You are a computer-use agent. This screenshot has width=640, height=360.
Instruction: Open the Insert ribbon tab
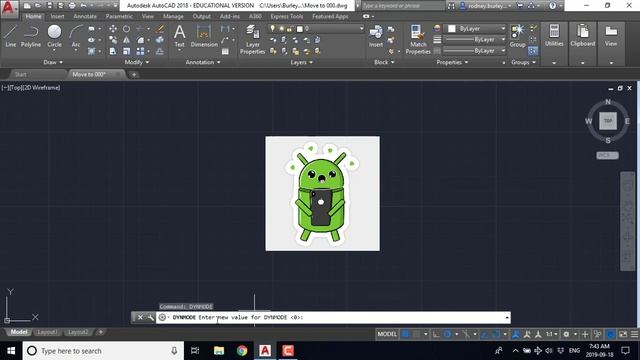[58, 16]
